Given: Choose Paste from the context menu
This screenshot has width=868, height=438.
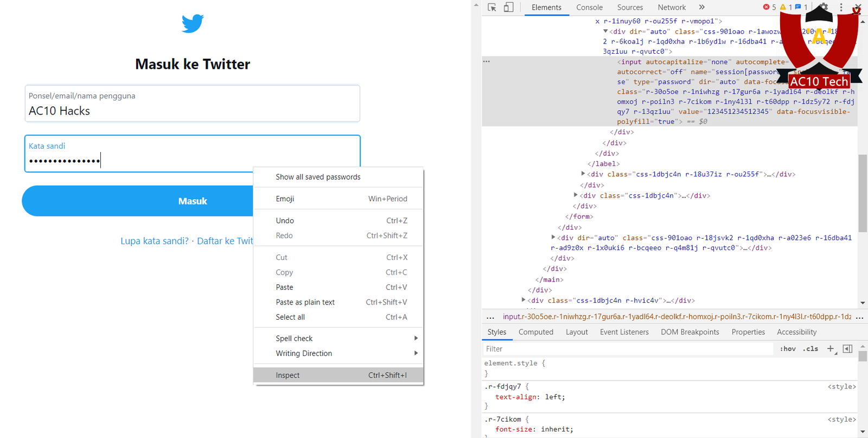Looking at the screenshot, I should click(339, 287).
